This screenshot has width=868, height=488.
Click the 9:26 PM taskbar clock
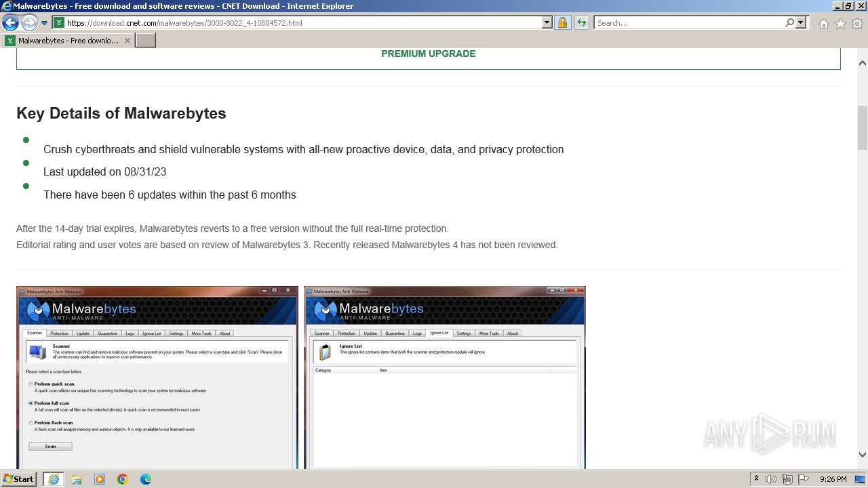click(x=833, y=479)
